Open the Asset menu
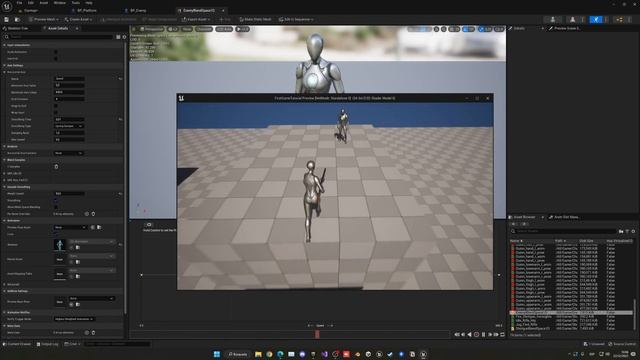The height and width of the screenshot is (360, 640). coord(44,3)
